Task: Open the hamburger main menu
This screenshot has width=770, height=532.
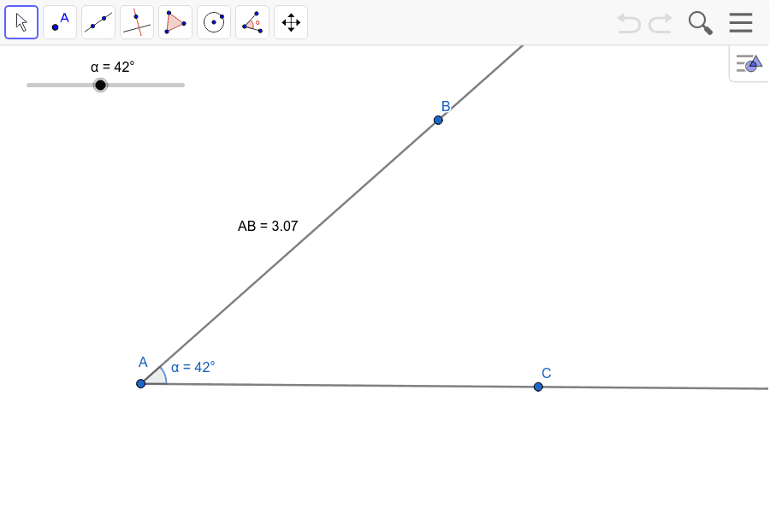Action: coord(741,22)
